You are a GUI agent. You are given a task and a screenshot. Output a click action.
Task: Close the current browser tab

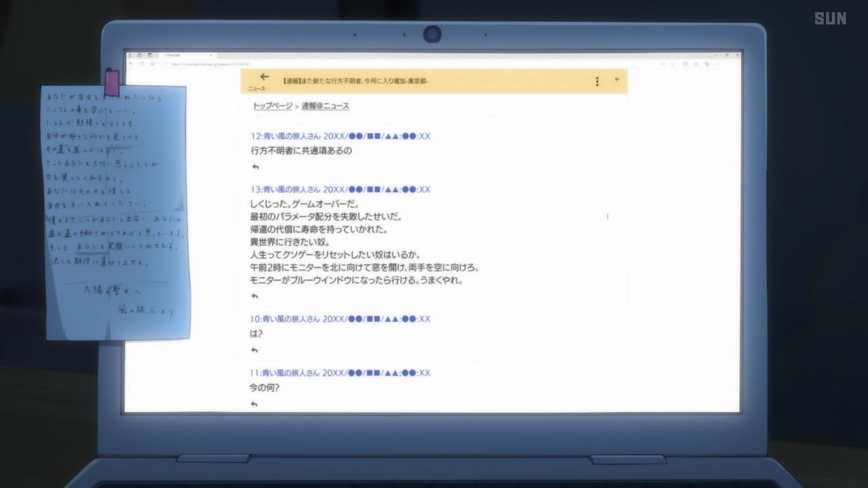pyautogui.click(x=211, y=55)
